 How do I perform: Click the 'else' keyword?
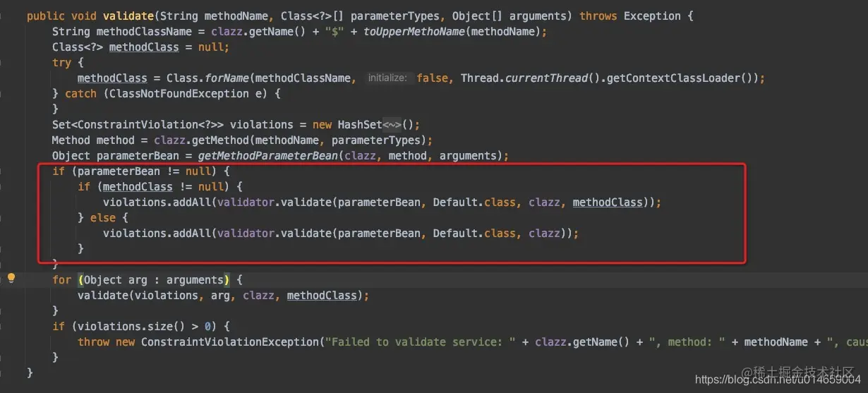(x=103, y=218)
